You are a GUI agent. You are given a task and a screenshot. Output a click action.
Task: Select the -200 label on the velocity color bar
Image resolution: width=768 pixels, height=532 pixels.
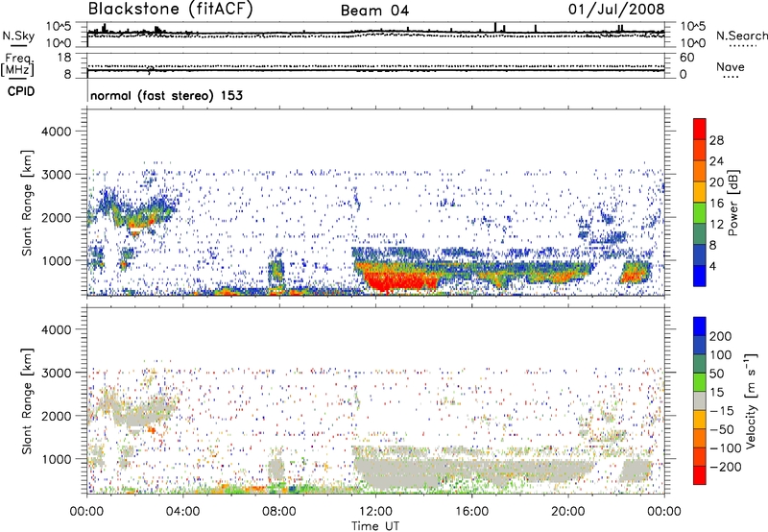726,467
